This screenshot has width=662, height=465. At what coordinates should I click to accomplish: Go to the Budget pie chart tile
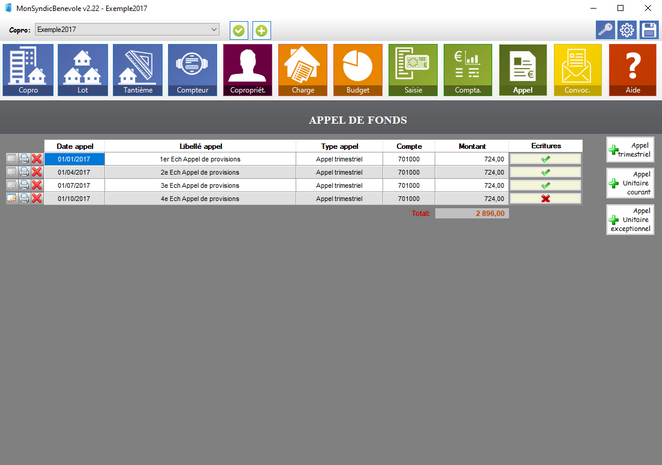[358, 70]
